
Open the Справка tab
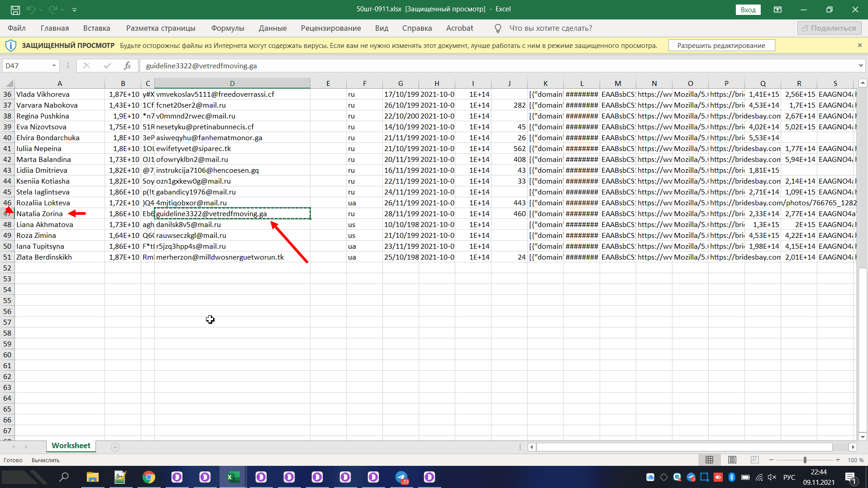[417, 28]
